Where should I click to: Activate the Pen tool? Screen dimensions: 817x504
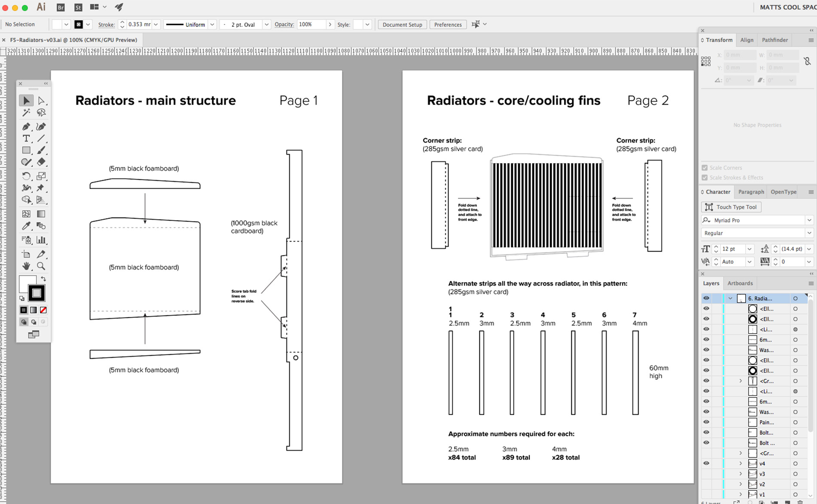(26, 126)
